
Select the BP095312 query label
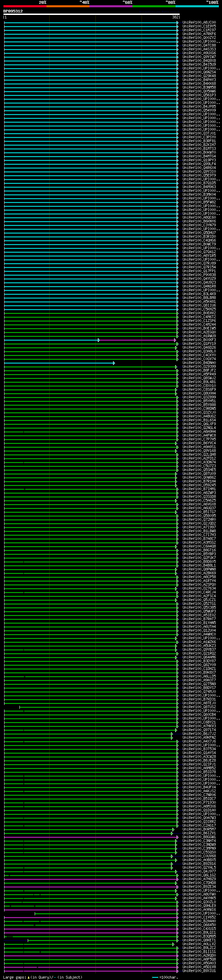[x=13, y=11]
